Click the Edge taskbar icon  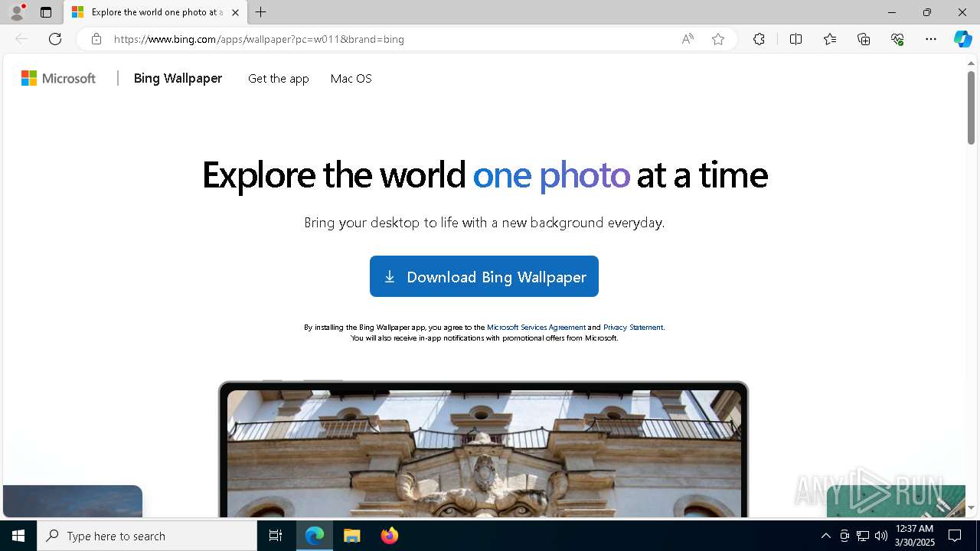coord(315,536)
